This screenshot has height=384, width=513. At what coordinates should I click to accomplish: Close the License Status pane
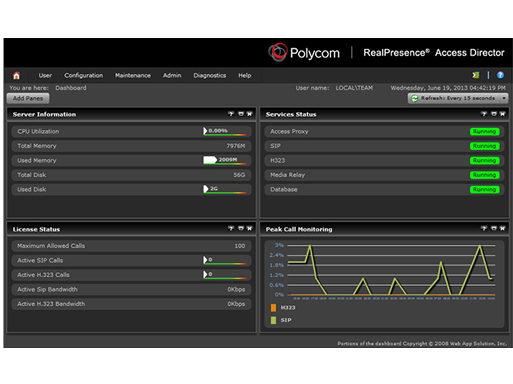tap(249, 228)
